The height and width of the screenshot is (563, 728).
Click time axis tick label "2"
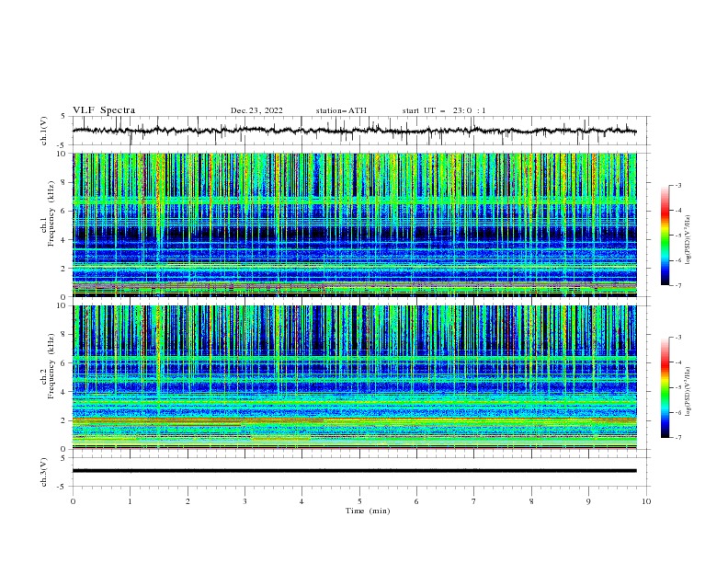pyautogui.click(x=188, y=501)
